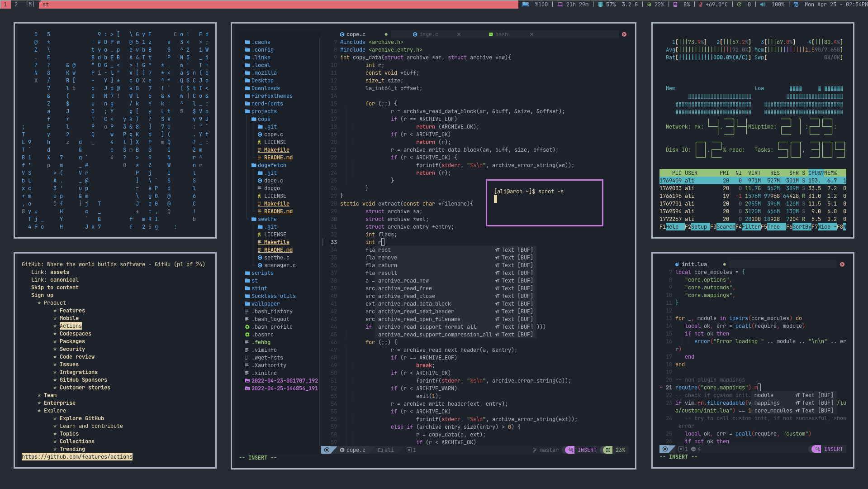Click the git branch icon beside master

(535, 450)
